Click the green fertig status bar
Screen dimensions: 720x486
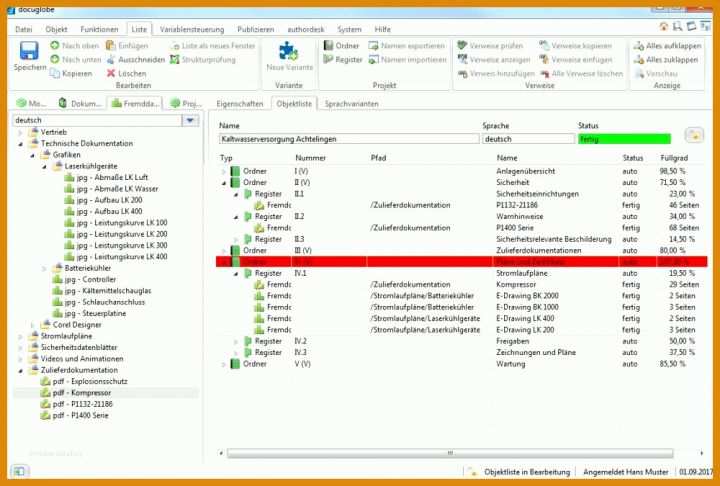[624, 139]
